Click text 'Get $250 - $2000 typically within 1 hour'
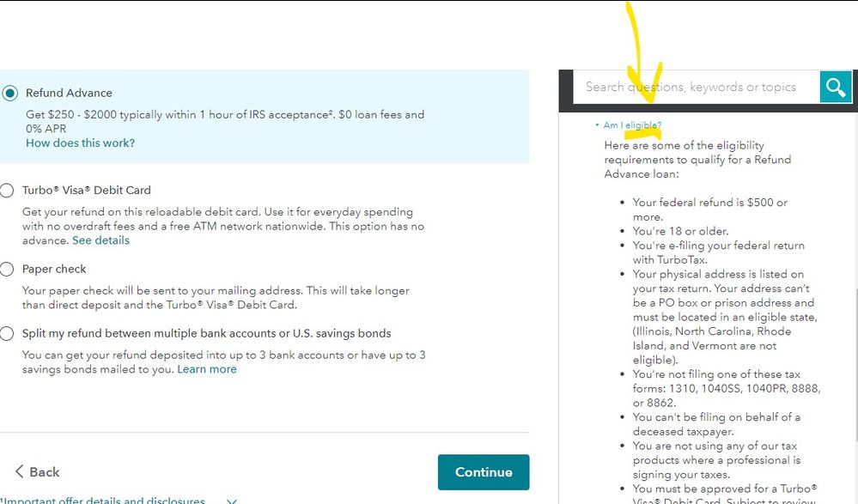The height and width of the screenshot is (504, 858). [x=225, y=121]
